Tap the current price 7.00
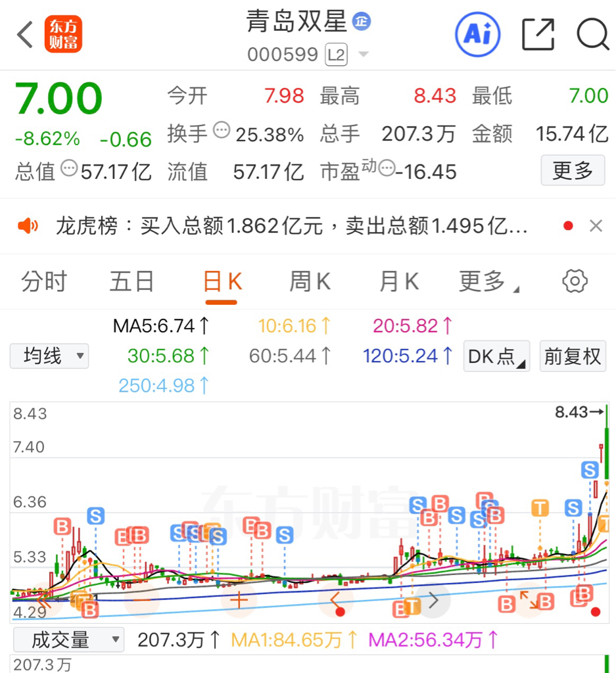The image size is (616, 673). point(59,99)
